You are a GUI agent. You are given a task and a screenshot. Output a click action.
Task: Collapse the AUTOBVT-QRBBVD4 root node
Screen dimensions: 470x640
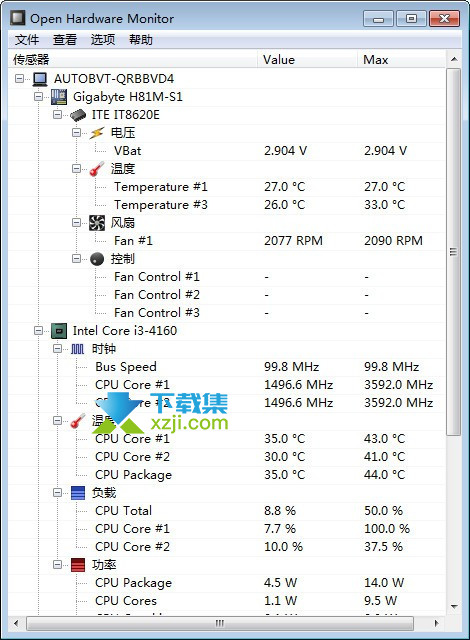[19, 78]
